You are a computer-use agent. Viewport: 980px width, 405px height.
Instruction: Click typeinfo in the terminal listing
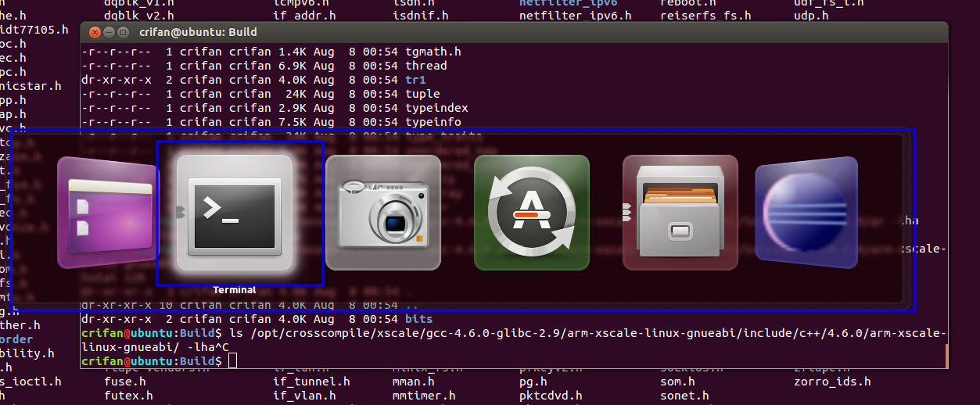tap(433, 122)
